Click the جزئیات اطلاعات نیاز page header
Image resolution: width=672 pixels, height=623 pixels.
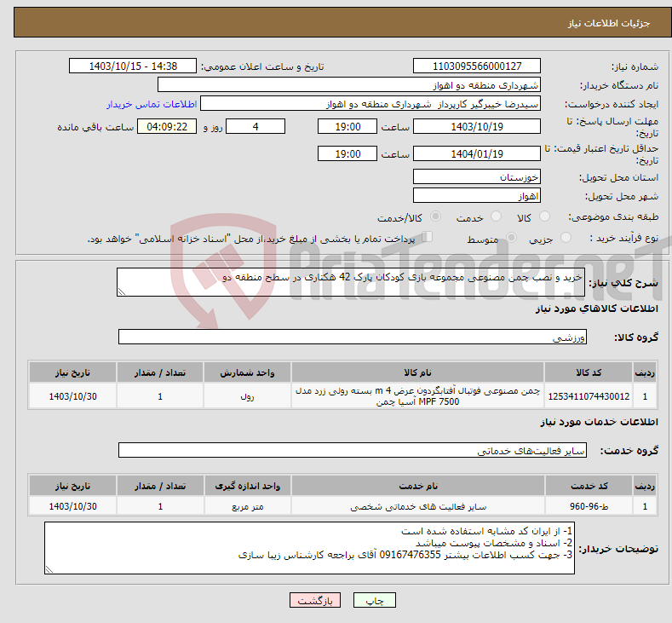[x=609, y=23]
